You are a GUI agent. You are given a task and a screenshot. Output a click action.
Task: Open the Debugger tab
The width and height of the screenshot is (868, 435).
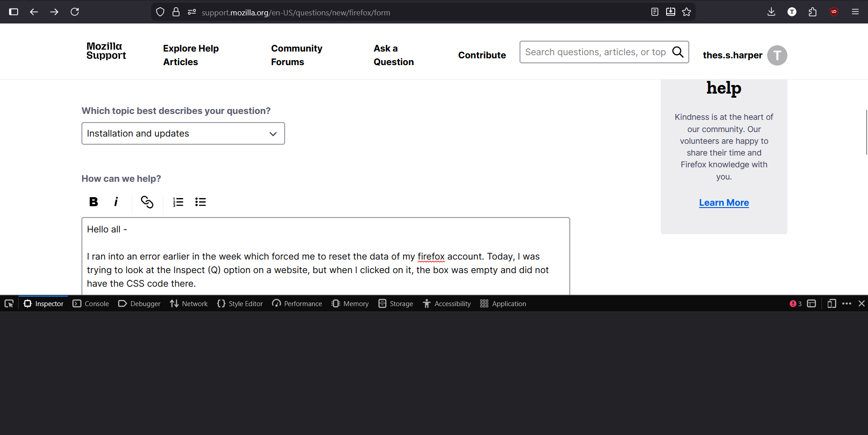click(139, 303)
